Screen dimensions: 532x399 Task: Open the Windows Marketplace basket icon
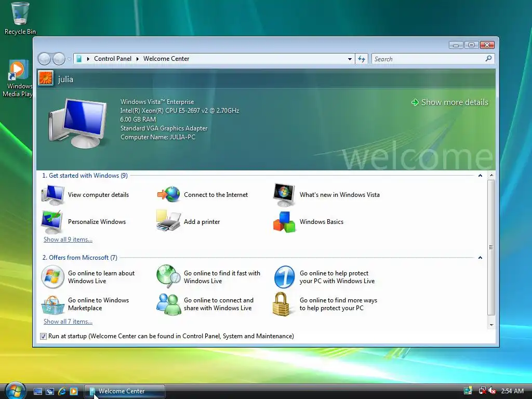click(x=52, y=304)
